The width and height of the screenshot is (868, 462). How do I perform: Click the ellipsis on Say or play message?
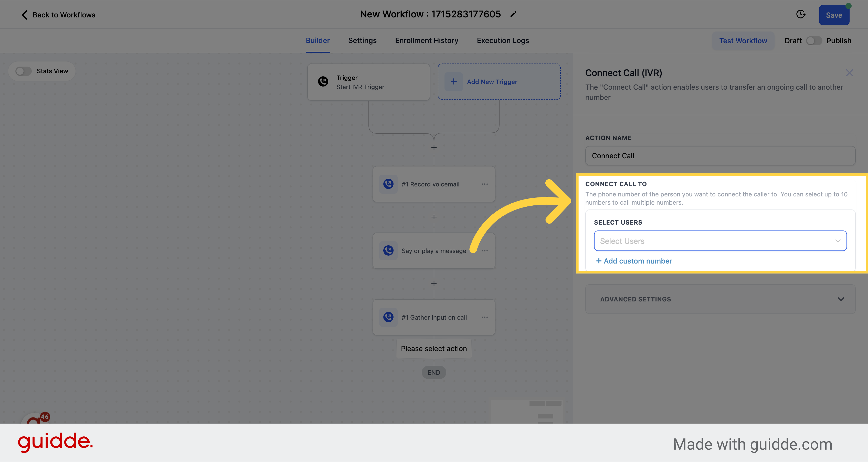(x=484, y=250)
